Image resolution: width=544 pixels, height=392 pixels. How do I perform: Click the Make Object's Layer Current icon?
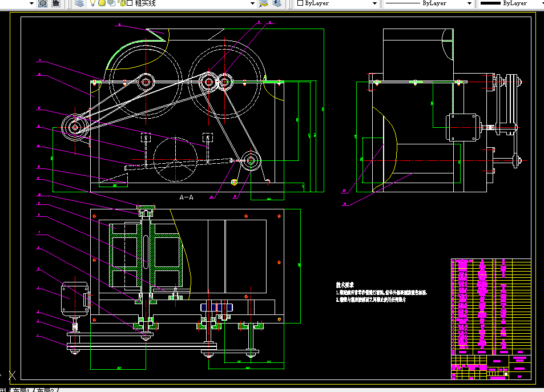pos(264,3)
